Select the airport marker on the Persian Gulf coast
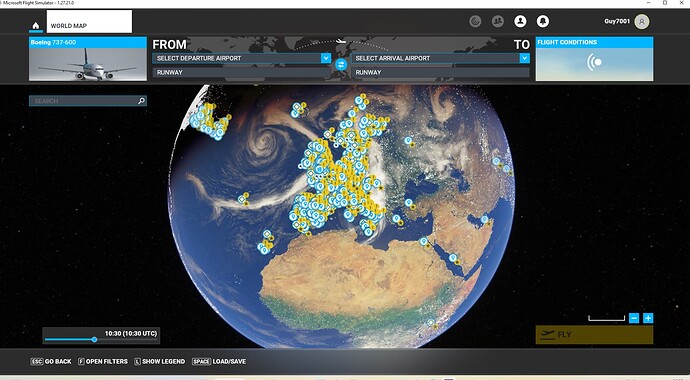This screenshot has width=690, height=380. click(x=484, y=219)
